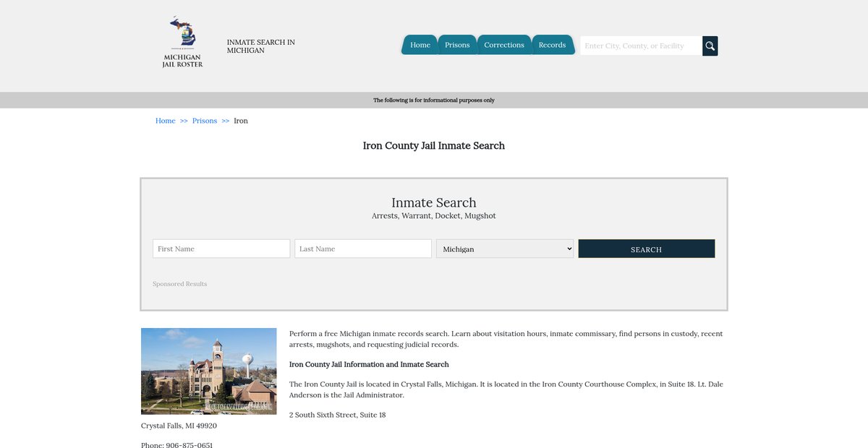Expand the Michigan state dropdown
Screen dimensions: 868x448
click(505, 249)
